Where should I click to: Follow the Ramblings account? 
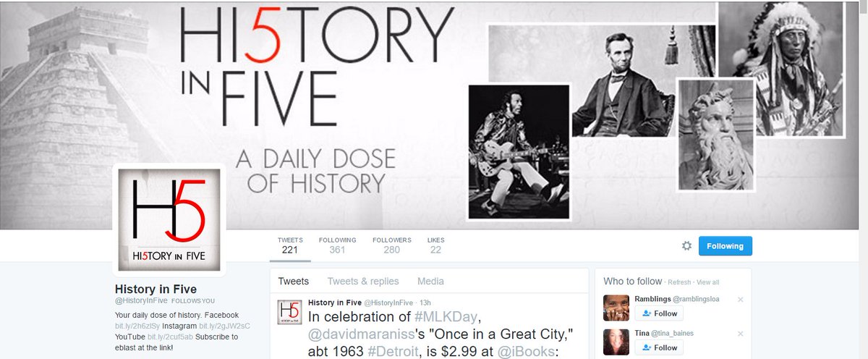(x=659, y=313)
